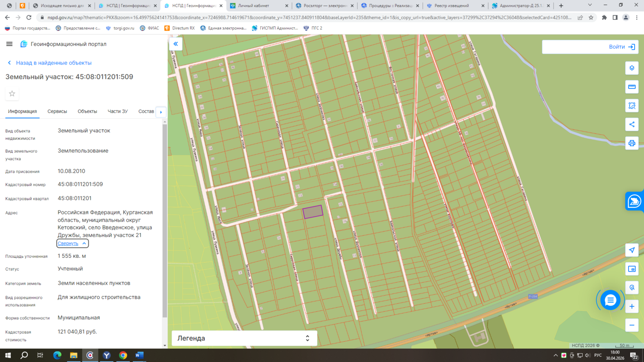This screenshot has height=362, width=644.
Task: Click the highlighted purple land plot on map
Action: [x=313, y=212]
